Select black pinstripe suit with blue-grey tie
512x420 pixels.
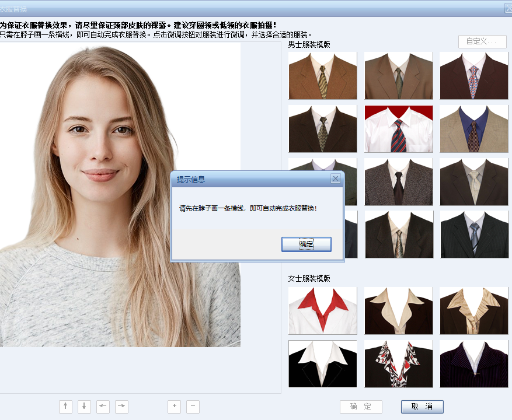coord(475,235)
